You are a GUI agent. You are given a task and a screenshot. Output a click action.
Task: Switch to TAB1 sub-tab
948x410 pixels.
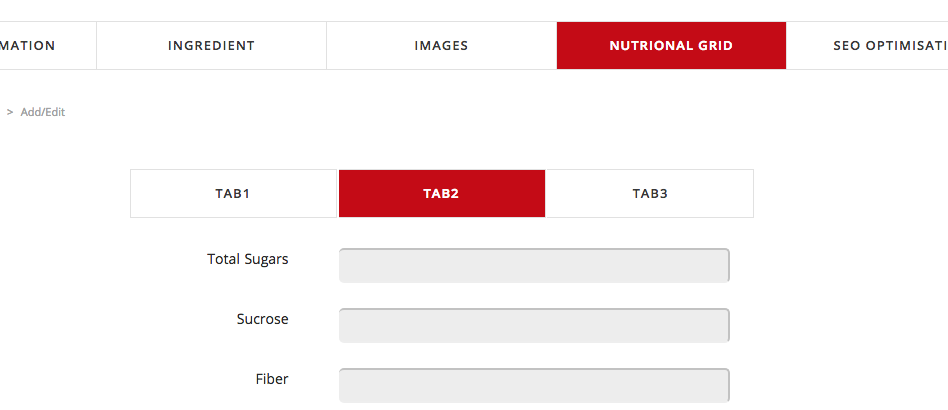click(x=233, y=194)
